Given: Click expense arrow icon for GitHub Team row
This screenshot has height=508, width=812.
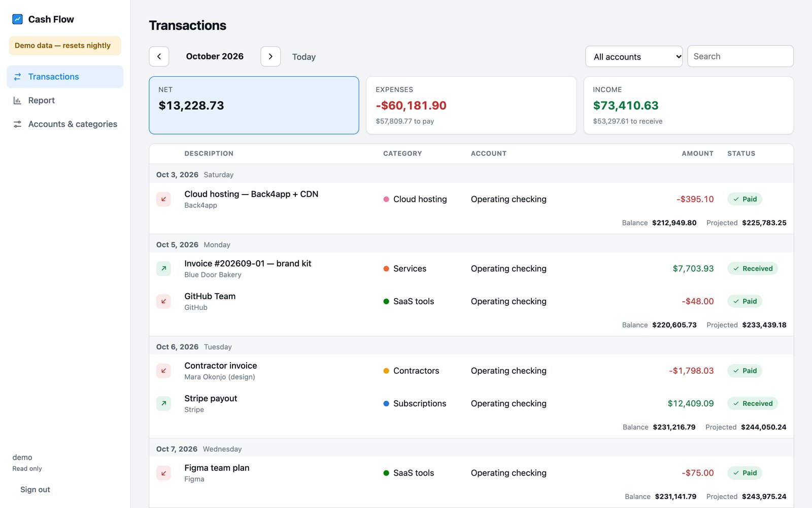Looking at the screenshot, I should [163, 301].
